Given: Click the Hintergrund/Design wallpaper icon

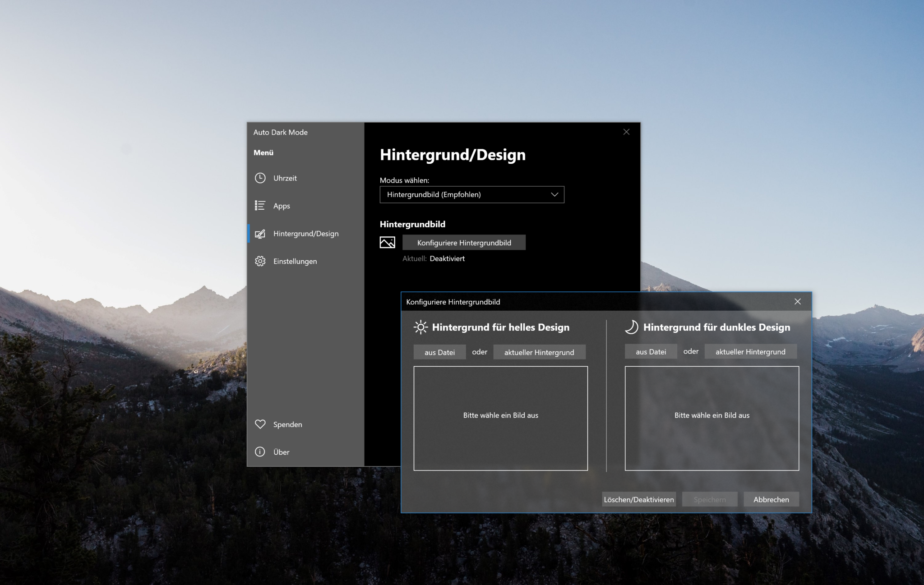Looking at the screenshot, I should pos(260,234).
